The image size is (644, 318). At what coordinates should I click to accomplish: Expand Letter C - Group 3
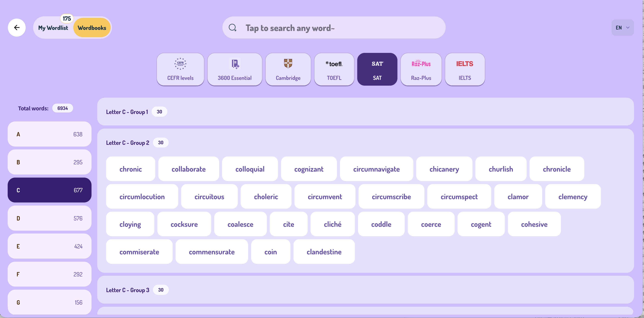[x=365, y=290]
